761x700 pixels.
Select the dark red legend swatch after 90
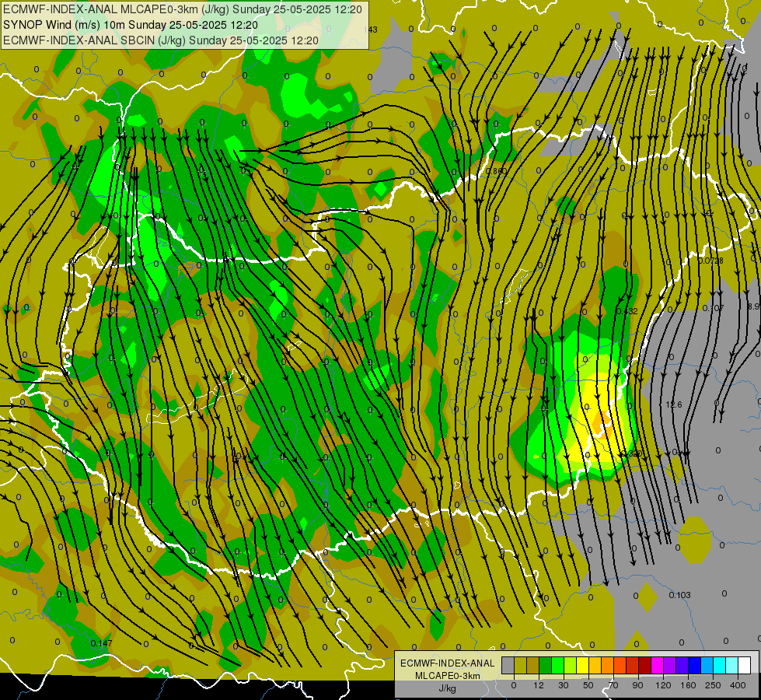(645, 665)
